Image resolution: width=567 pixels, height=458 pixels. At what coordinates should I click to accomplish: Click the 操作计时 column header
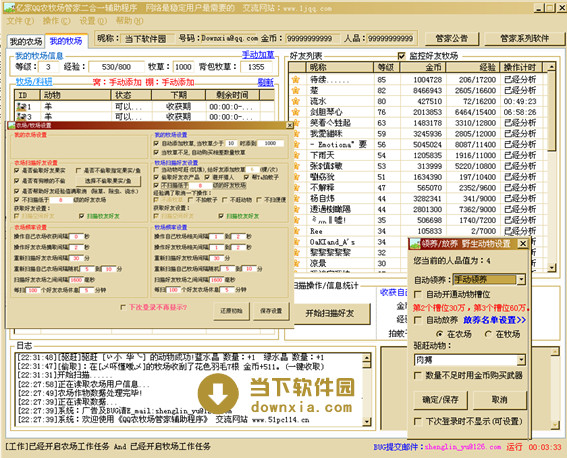520,67
